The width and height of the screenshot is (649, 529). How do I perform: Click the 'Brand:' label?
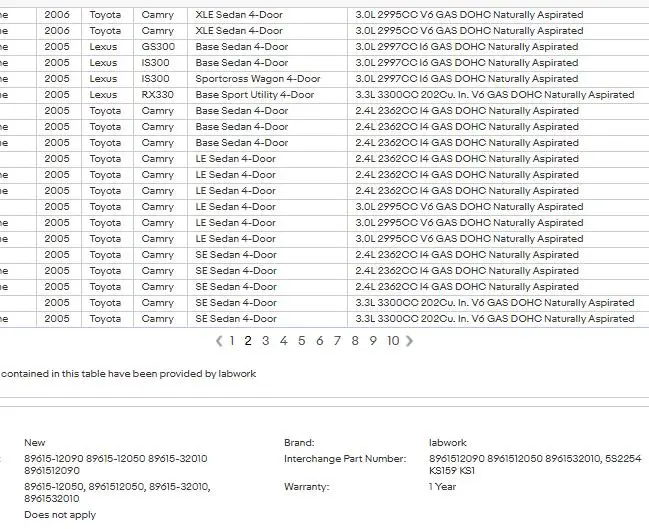tap(299, 442)
